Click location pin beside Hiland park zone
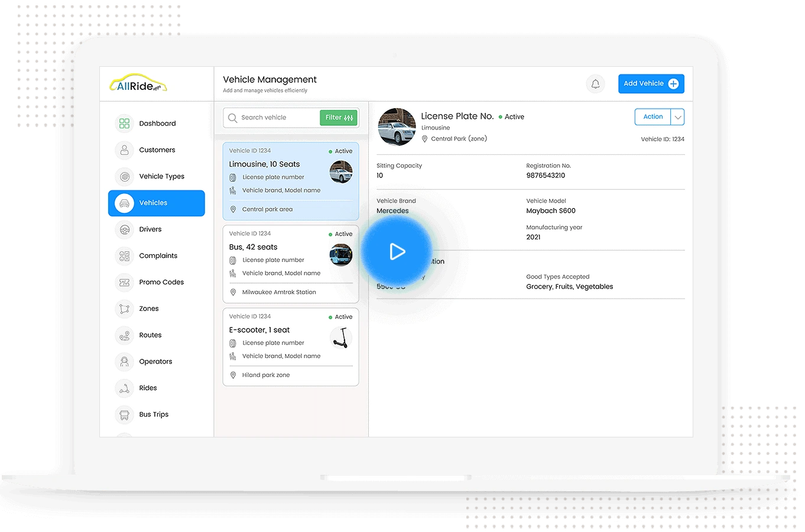The image size is (805, 532). (x=233, y=375)
